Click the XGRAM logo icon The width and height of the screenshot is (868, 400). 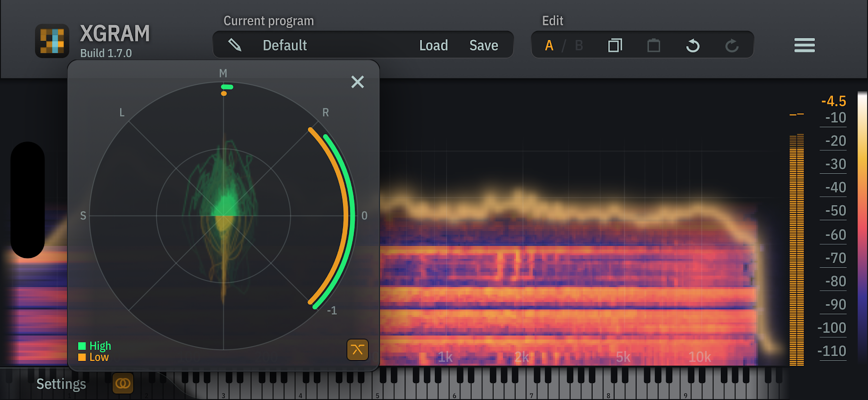(52, 41)
